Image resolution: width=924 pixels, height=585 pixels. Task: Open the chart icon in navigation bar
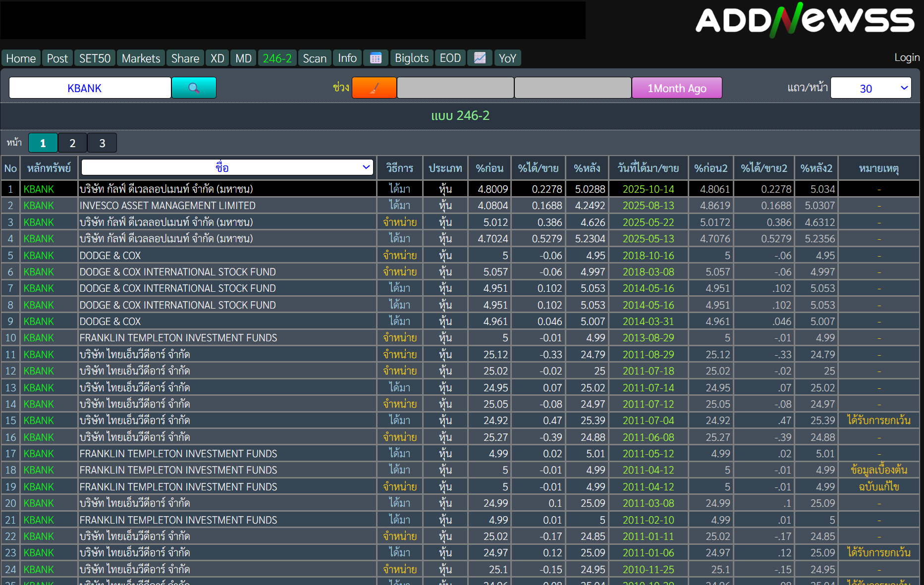pyautogui.click(x=480, y=58)
